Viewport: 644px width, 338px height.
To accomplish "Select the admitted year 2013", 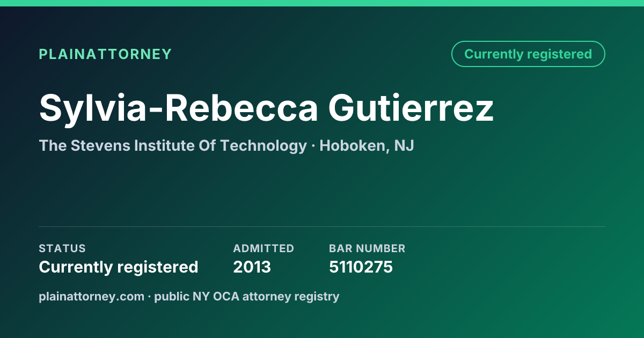I will (x=252, y=267).
